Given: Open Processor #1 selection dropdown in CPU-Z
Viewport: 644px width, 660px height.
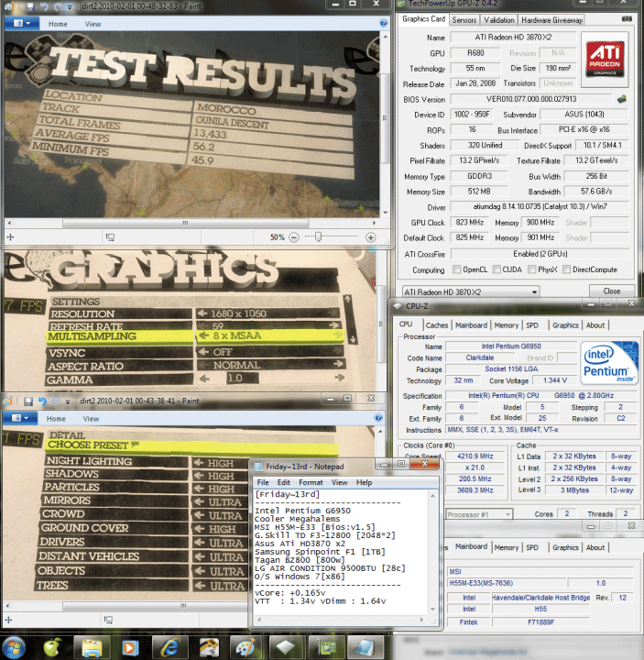Looking at the screenshot, I should coord(479,514).
